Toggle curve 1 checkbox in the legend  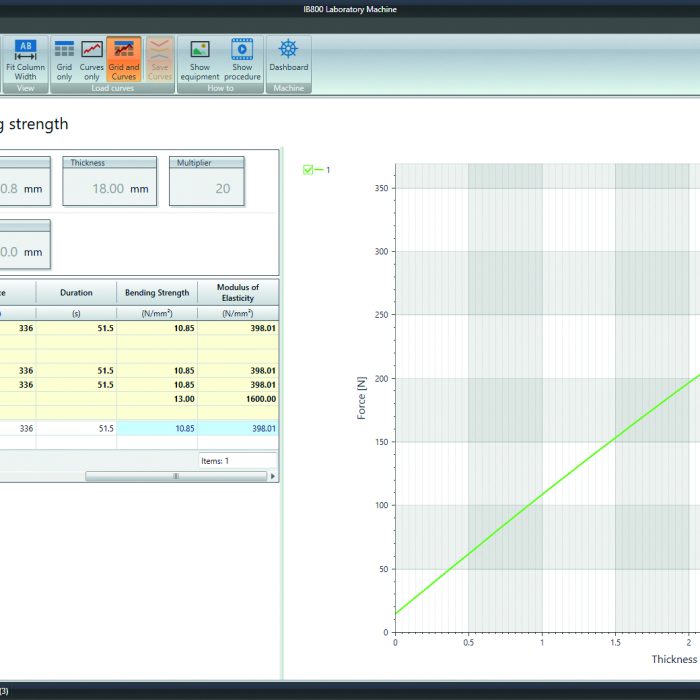(x=308, y=170)
